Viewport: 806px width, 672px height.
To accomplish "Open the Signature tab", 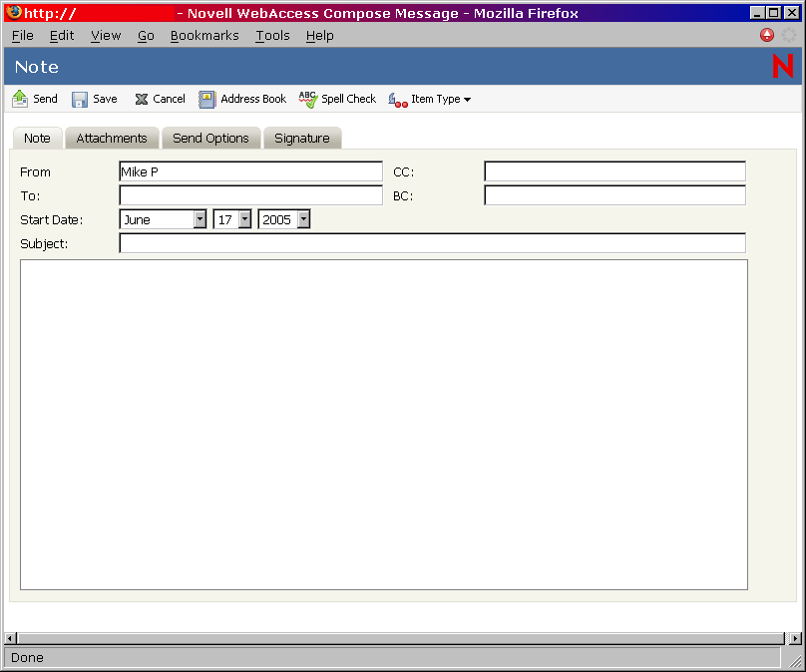I will pyautogui.click(x=302, y=139).
